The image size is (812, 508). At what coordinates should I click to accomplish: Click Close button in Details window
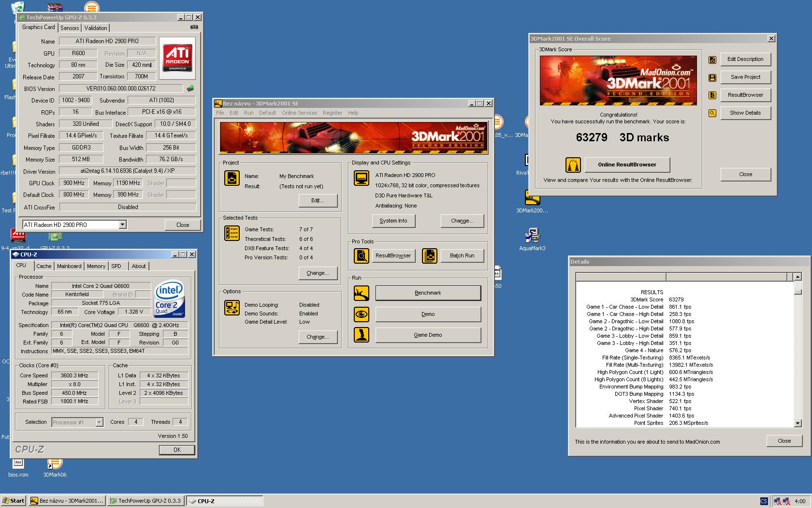(x=784, y=441)
